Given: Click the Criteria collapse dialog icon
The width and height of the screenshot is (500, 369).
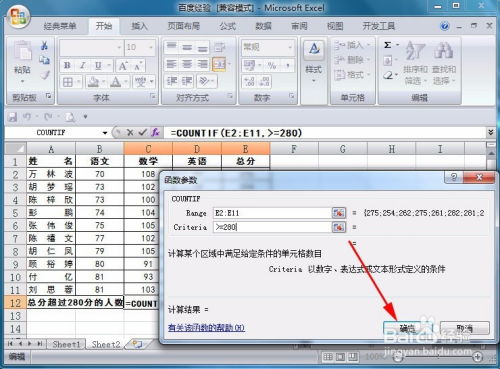Looking at the screenshot, I should click(339, 227).
